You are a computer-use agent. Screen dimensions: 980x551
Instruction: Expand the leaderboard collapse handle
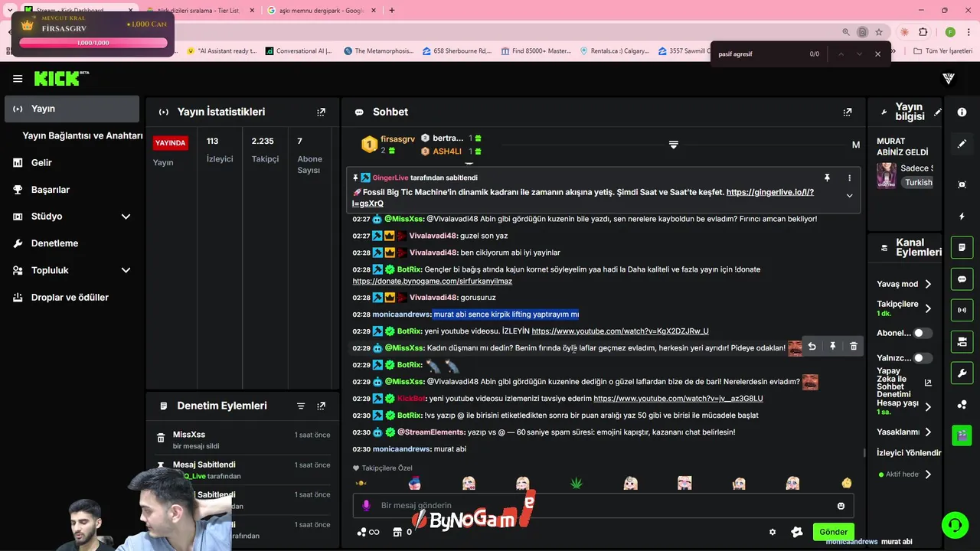(x=674, y=145)
